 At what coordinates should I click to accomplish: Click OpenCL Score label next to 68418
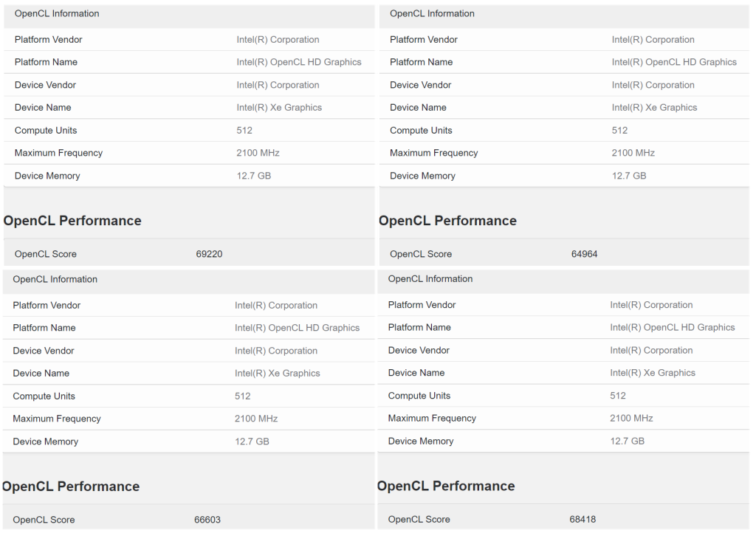click(x=419, y=519)
